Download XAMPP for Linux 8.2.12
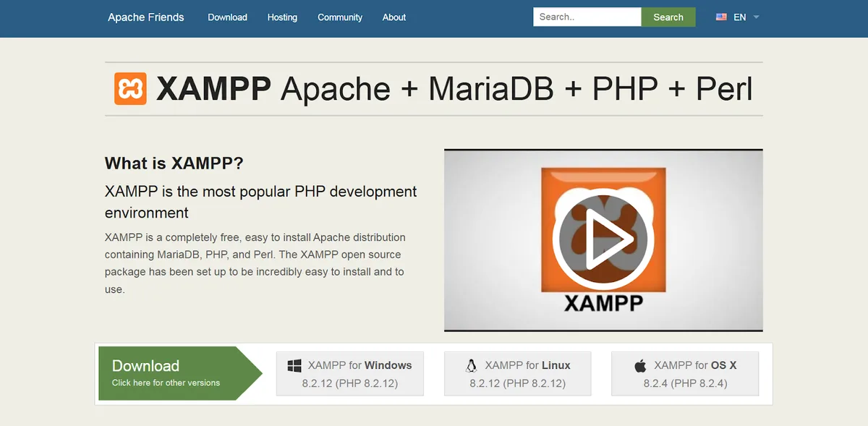Viewport: 868px width, 426px height. 518,374
